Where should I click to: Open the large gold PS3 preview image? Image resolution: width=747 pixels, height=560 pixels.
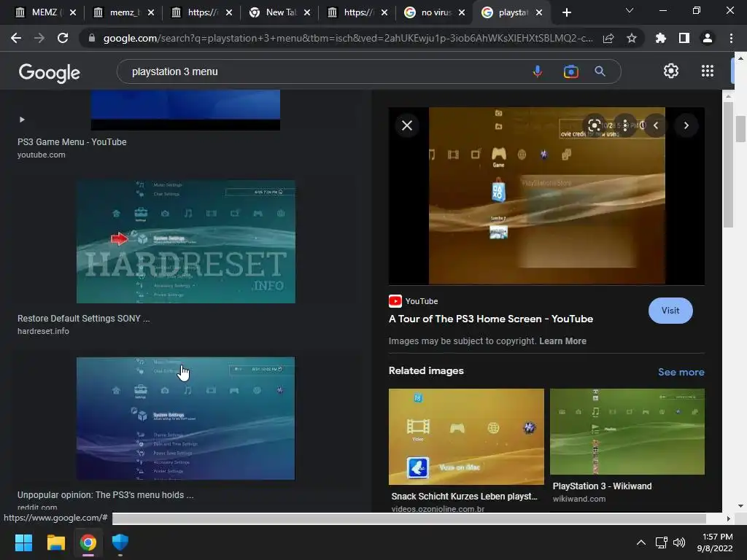[x=546, y=195]
